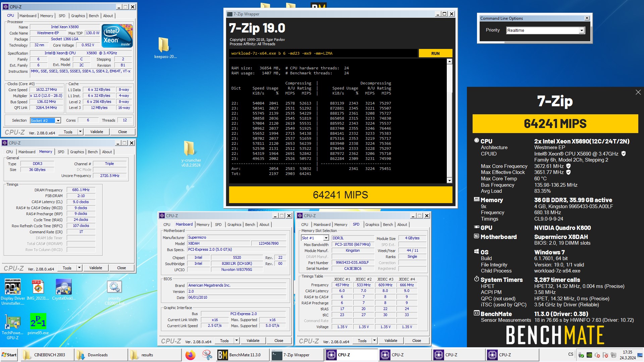This screenshot has width=644, height=362.
Task: Click the yellow RUN button in 7-Zip Wrapper
Action: [435, 53]
